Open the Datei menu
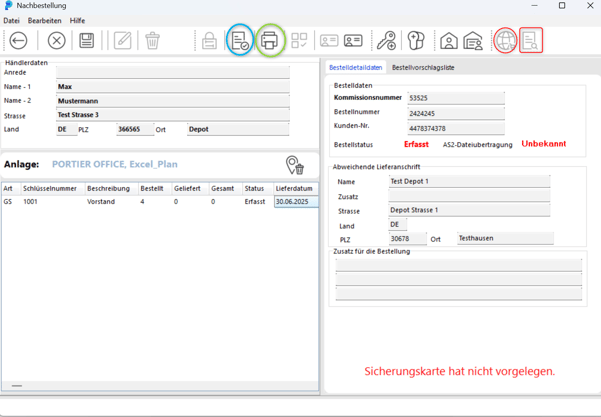The image size is (601, 417). pyautogui.click(x=12, y=20)
